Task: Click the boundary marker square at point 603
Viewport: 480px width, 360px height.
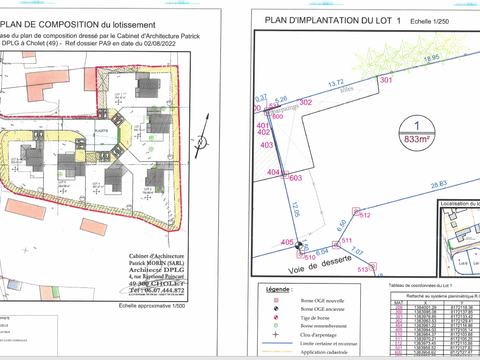Action: (285, 174)
